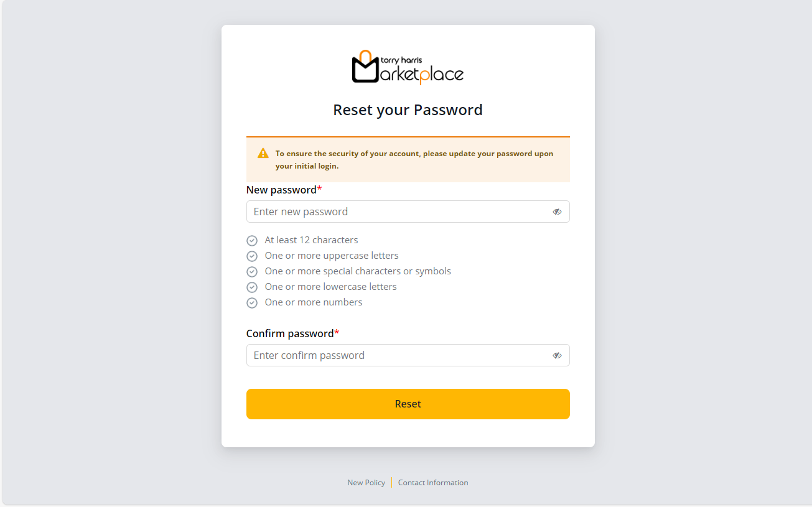Click the "New password" field label
The width and height of the screenshot is (812, 507).
click(281, 190)
